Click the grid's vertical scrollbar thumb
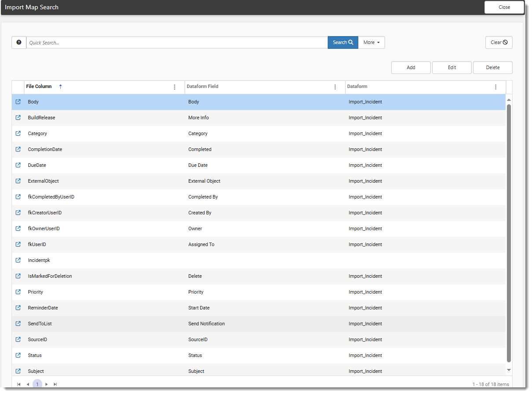Image resolution: width=532 pixels, height=394 pixels. 509,233
